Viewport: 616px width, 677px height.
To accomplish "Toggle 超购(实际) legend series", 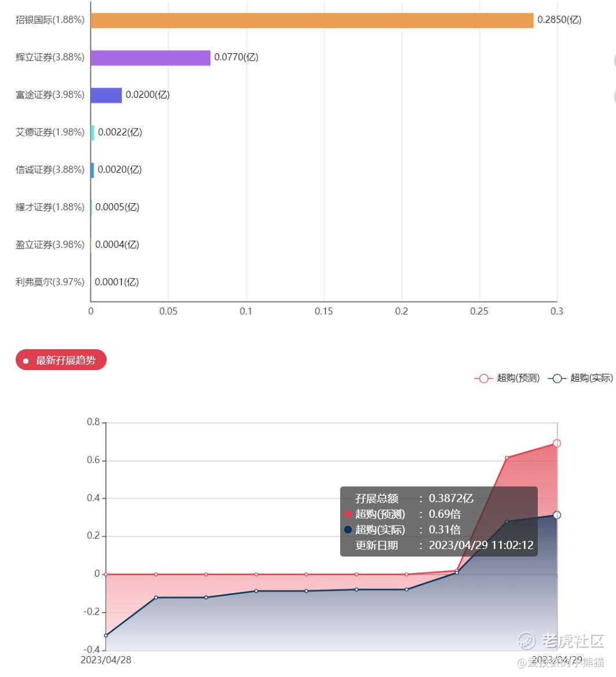I will pos(581,378).
